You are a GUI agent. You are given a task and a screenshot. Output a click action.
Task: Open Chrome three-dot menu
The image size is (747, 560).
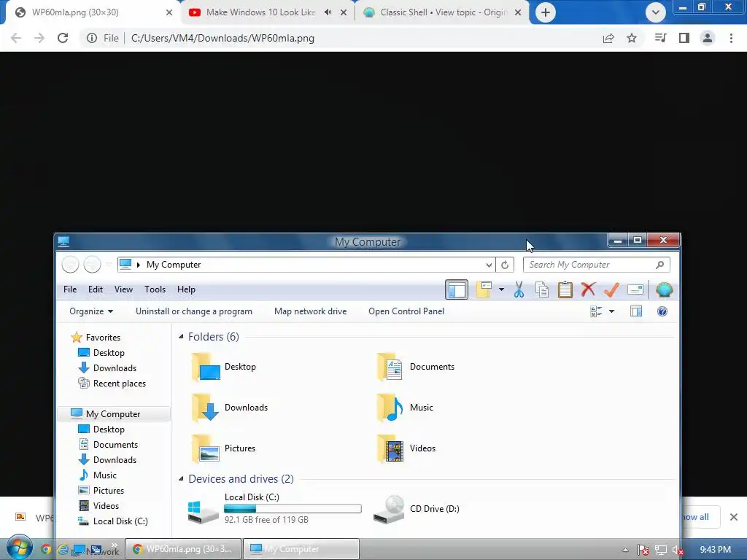(731, 38)
